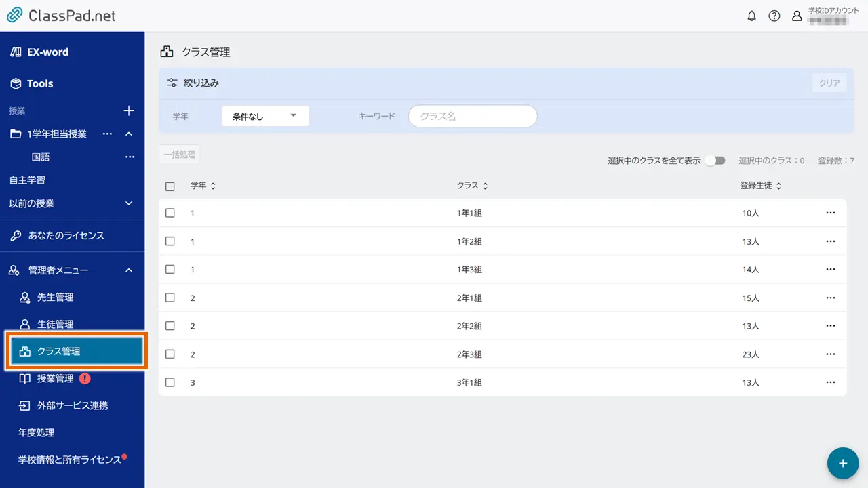Open the notifications bell icon

(x=751, y=16)
